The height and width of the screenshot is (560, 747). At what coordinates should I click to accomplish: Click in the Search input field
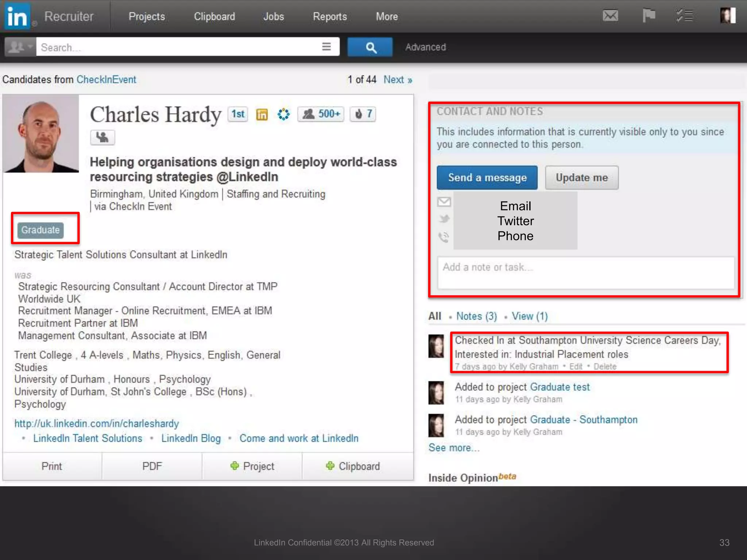coord(179,47)
